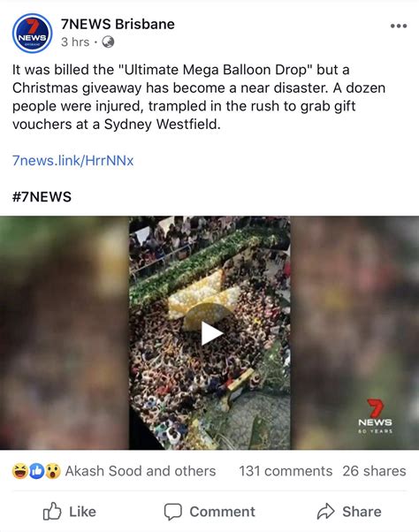419x532 pixels.
Task: Click the wow reaction emoji
Action: tap(53, 471)
